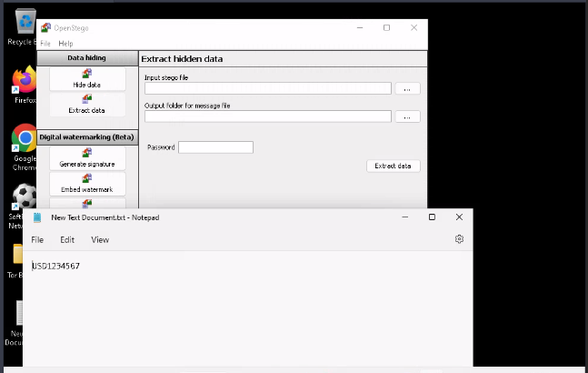Image resolution: width=588 pixels, height=373 pixels.
Task: Open Recycle Bin desktop icon
Action: coord(25,27)
